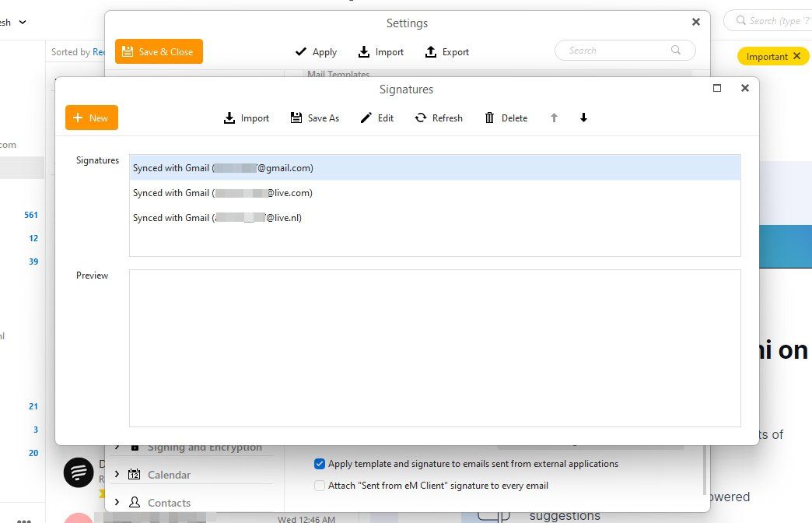
Task: Close the Settings window
Action: 696,22
